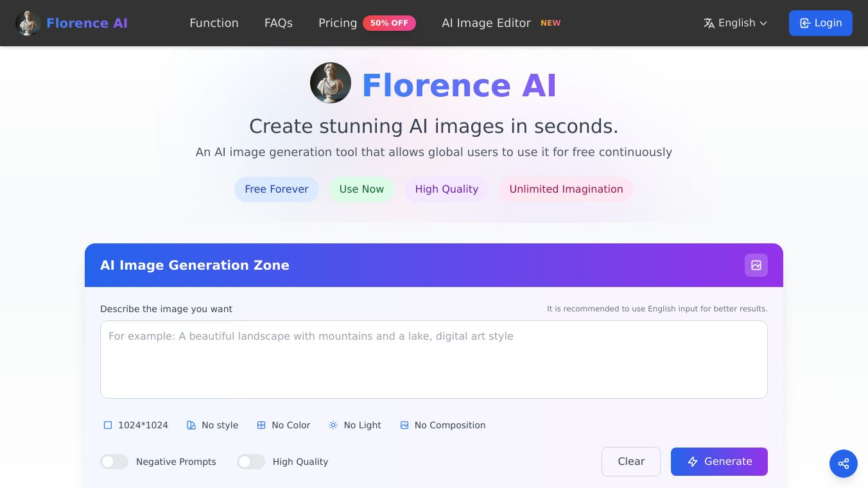
Task: Enable the High Quality switch
Action: click(251, 462)
